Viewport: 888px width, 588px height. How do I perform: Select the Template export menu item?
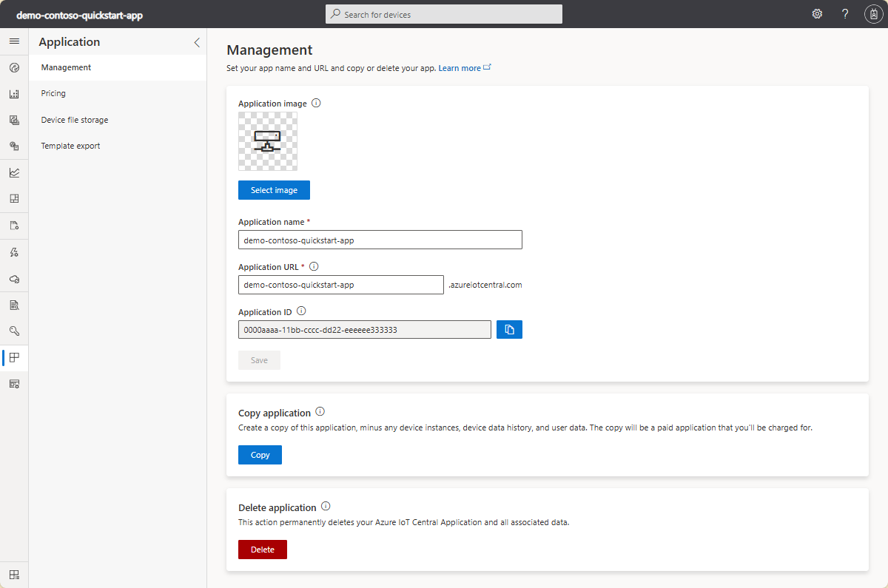71,146
